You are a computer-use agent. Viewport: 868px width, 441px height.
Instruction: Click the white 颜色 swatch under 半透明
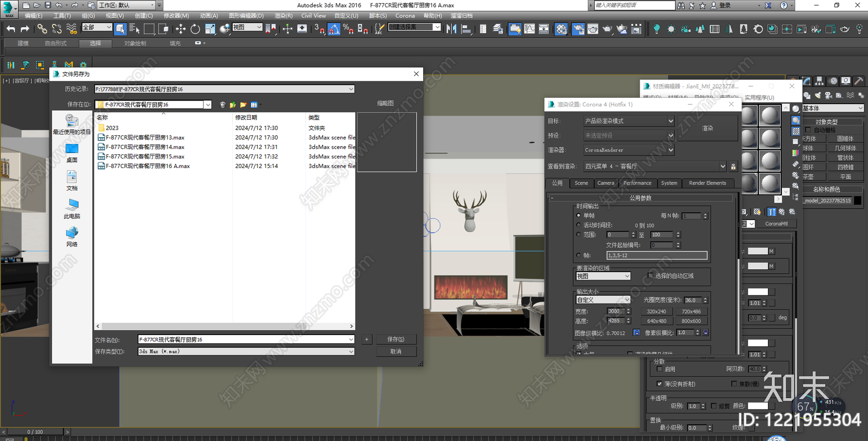click(x=758, y=406)
